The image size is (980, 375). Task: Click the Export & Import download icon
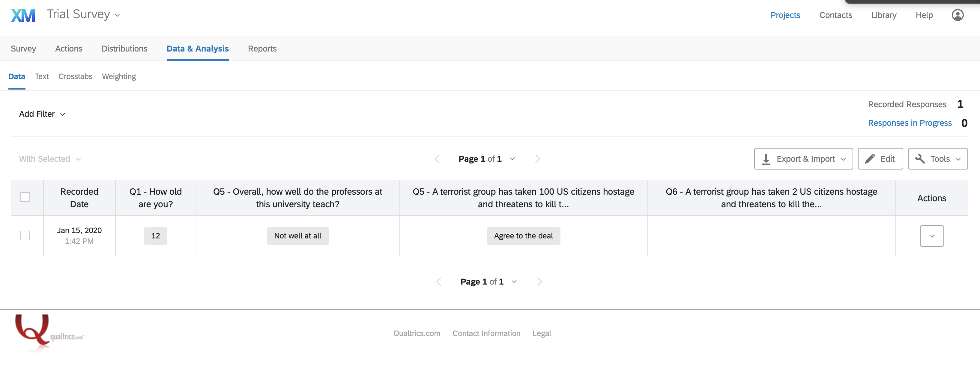tap(766, 159)
